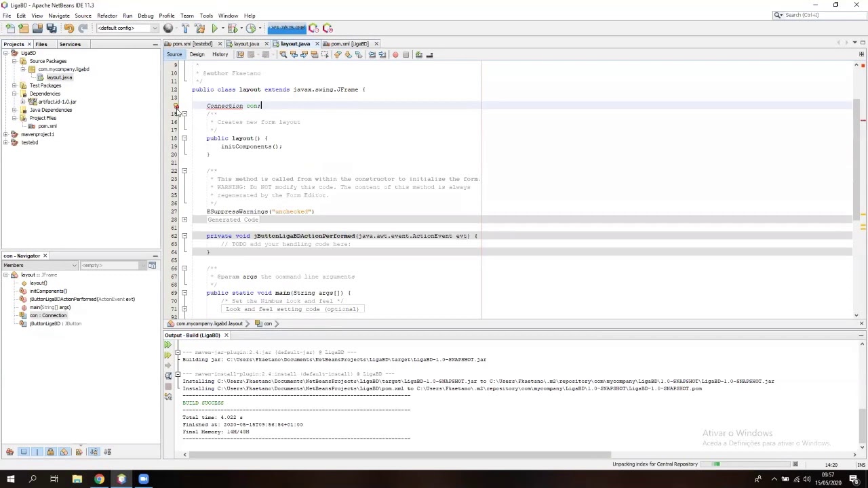The image size is (868, 488).
Task: Open the Debug menu
Action: pyautogui.click(x=145, y=16)
